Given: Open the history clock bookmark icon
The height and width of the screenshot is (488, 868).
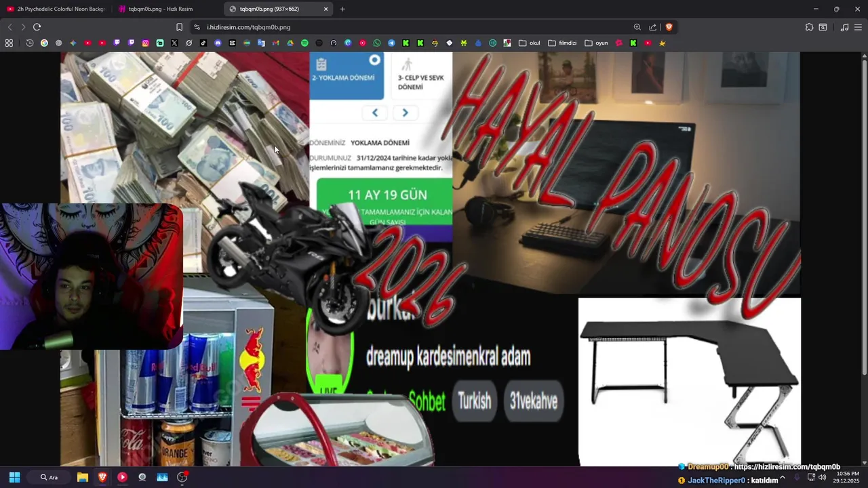Looking at the screenshot, I should point(30,43).
